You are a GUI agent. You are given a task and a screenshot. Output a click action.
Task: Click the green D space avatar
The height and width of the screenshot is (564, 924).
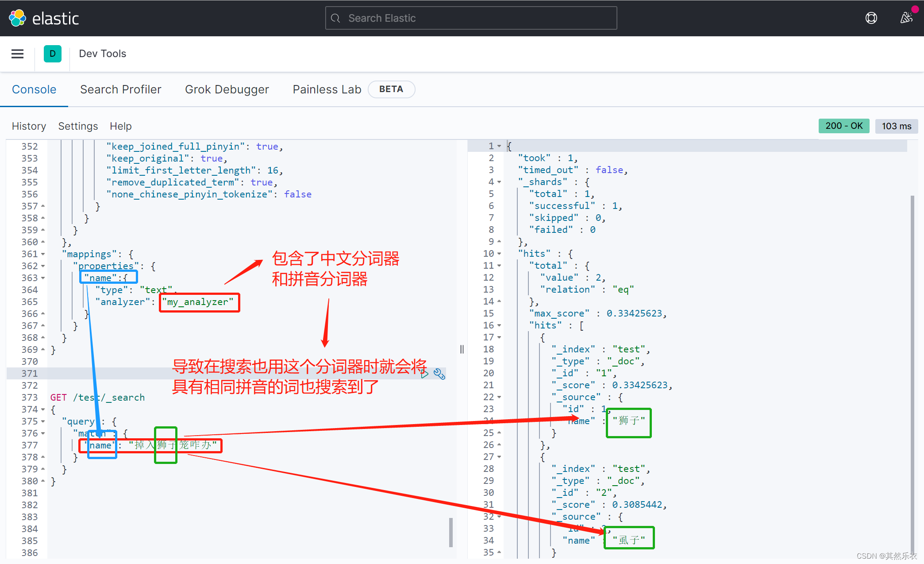point(53,54)
